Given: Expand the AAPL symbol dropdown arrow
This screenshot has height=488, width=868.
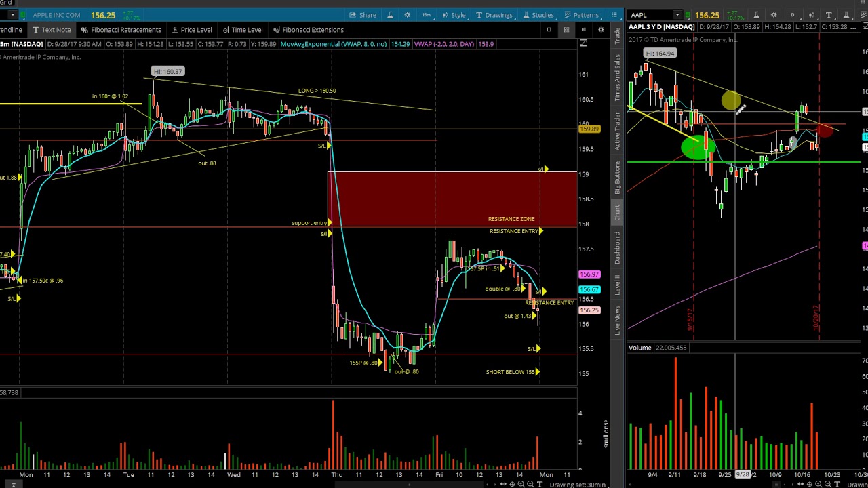Looking at the screenshot, I should pyautogui.click(x=677, y=15).
